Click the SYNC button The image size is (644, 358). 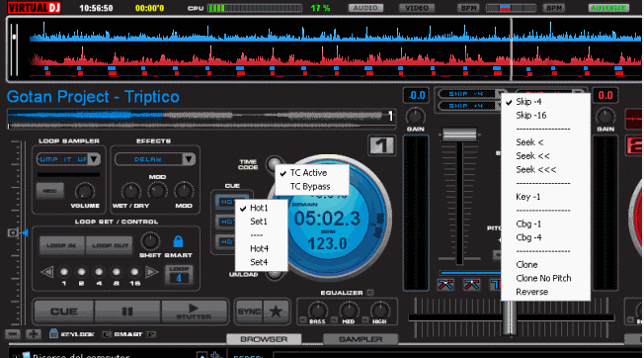(249, 312)
